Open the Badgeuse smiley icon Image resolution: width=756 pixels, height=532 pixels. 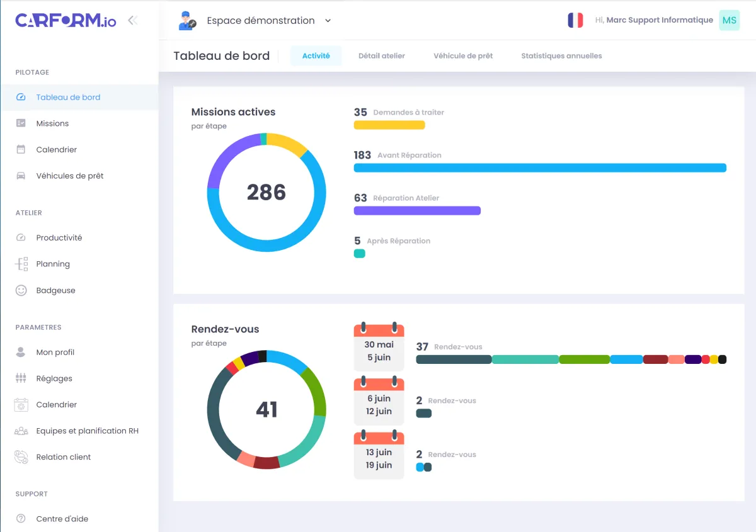tap(21, 290)
